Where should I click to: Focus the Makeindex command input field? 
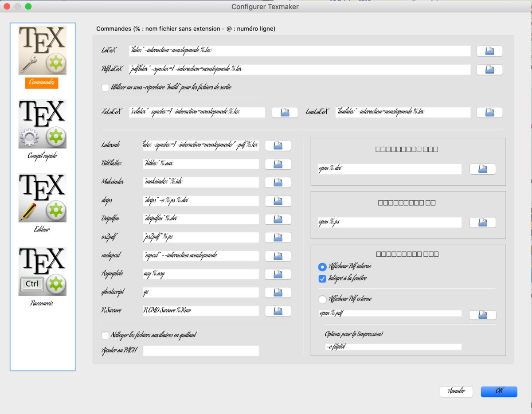point(201,182)
